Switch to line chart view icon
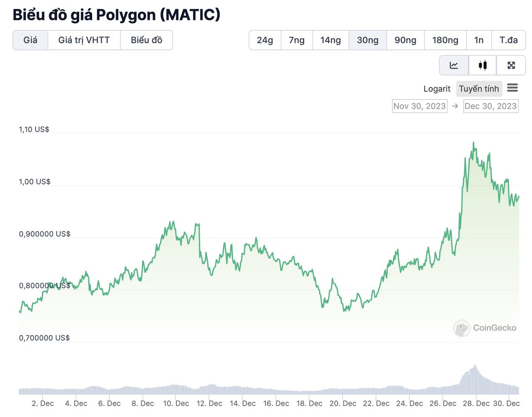Image resolution: width=532 pixels, height=417 pixels. 454,65
